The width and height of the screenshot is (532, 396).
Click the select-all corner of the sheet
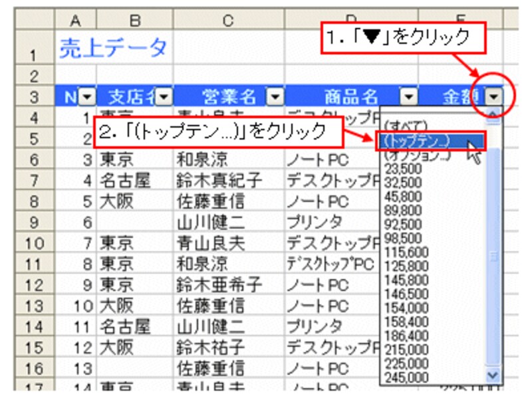(34, 20)
